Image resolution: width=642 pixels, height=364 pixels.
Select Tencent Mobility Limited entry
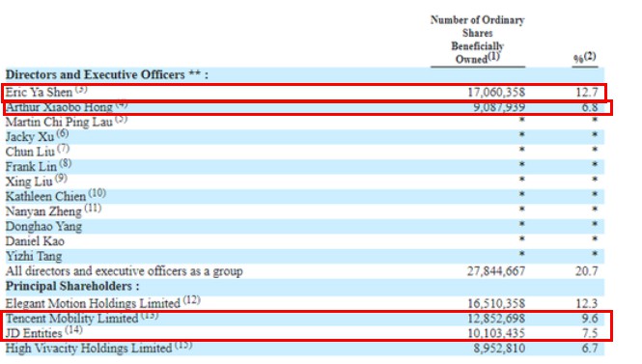[x=72, y=319]
